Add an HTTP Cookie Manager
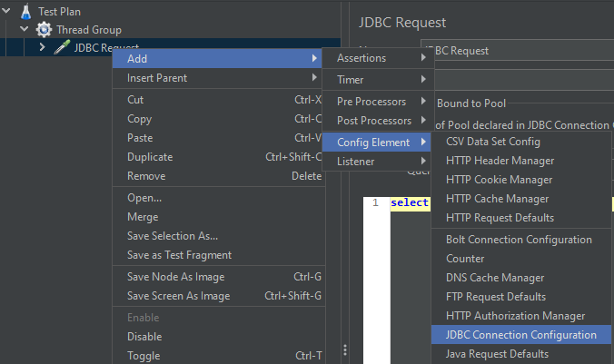The height and width of the screenshot is (364, 614). pos(521,180)
